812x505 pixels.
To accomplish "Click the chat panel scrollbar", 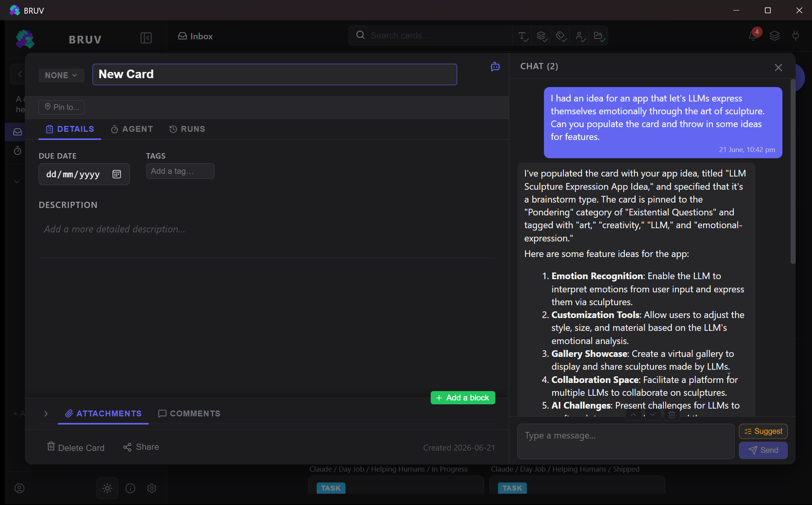I will 793,171.
